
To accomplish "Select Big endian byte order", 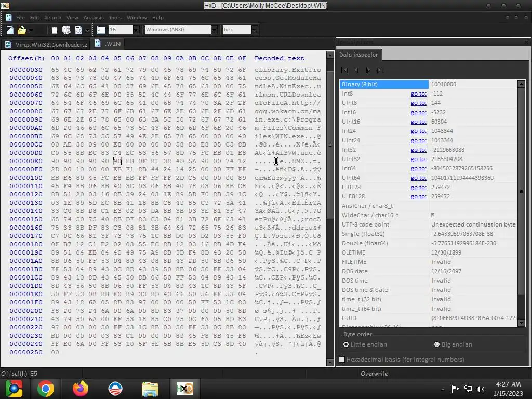I will tap(453, 344).
